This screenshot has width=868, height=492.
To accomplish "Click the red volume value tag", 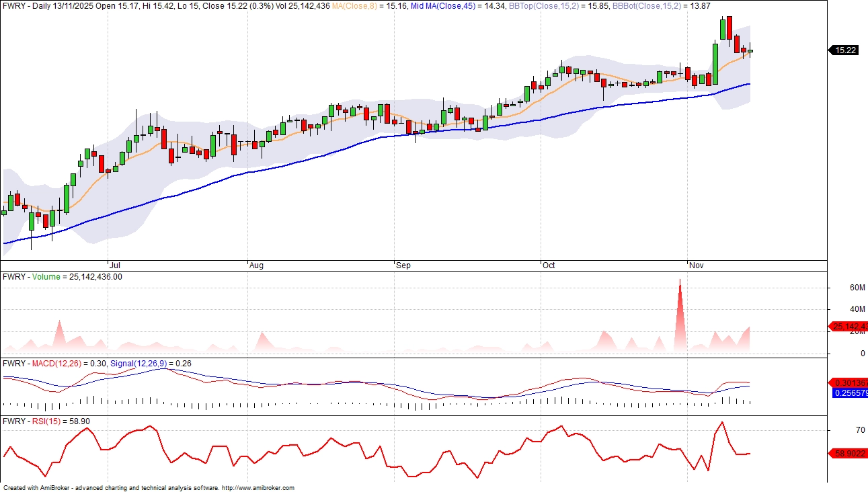I will [x=849, y=326].
